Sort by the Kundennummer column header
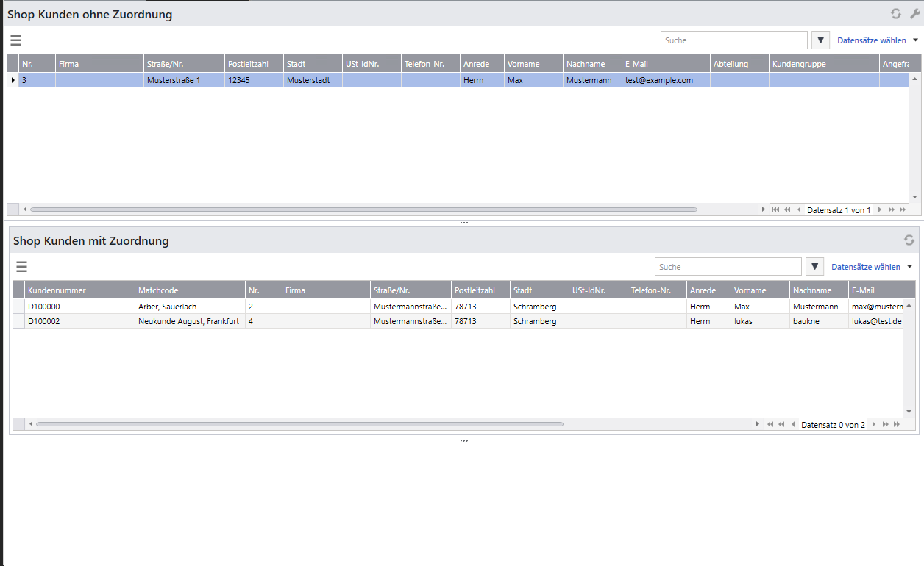The height and width of the screenshot is (566, 924). coord(79,290)
